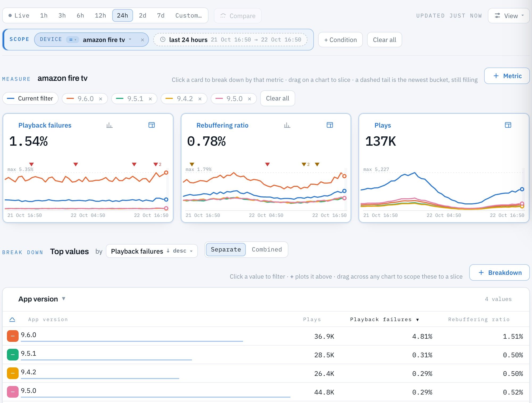Select the 6h time range
Screen dimensions: 532x403
(80, 16)
